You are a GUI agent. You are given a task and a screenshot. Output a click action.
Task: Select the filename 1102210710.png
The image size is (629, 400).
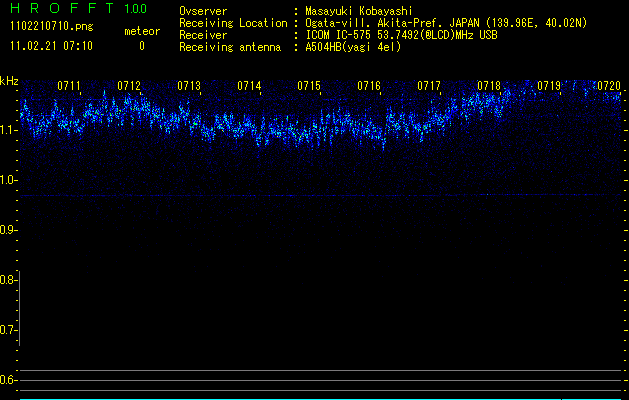coord(50,27)
